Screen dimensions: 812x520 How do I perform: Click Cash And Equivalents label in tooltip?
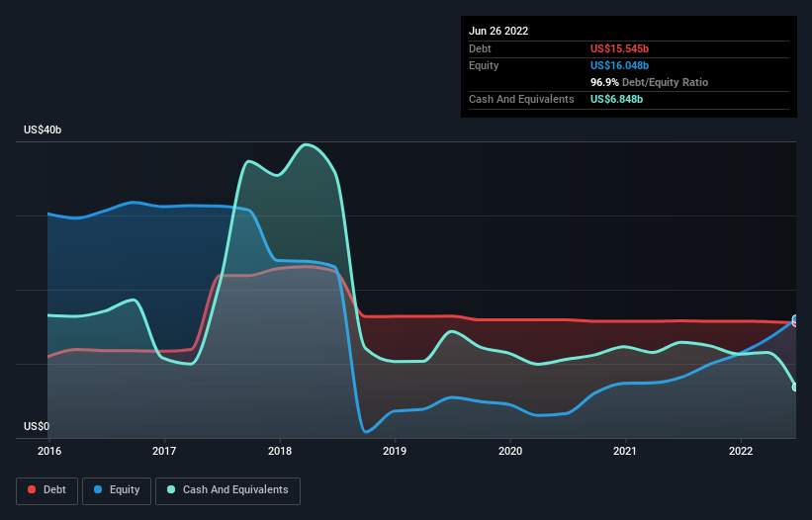click(521, 99)
